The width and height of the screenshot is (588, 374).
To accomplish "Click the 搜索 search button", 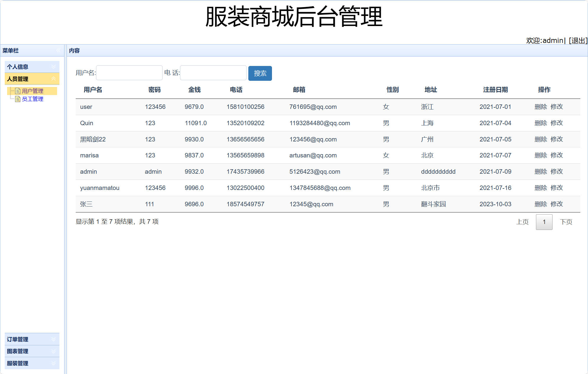I will [x=260, y=73].
